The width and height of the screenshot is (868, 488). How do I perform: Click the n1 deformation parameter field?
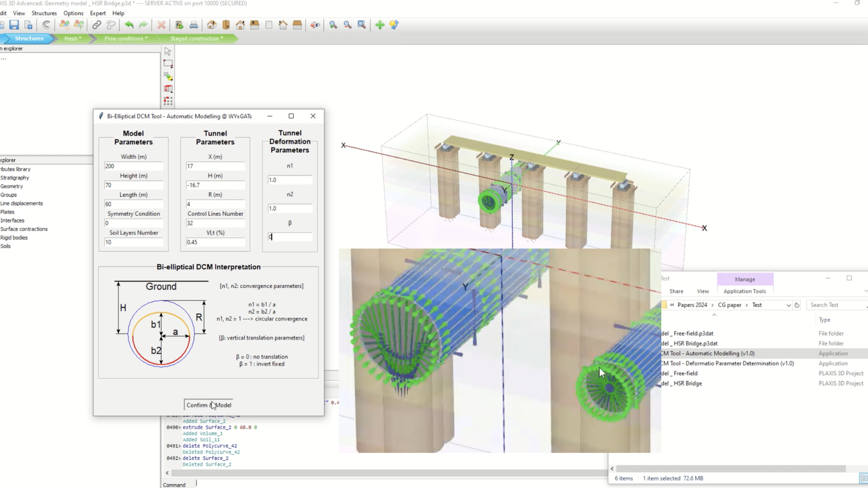click(290, 179)
